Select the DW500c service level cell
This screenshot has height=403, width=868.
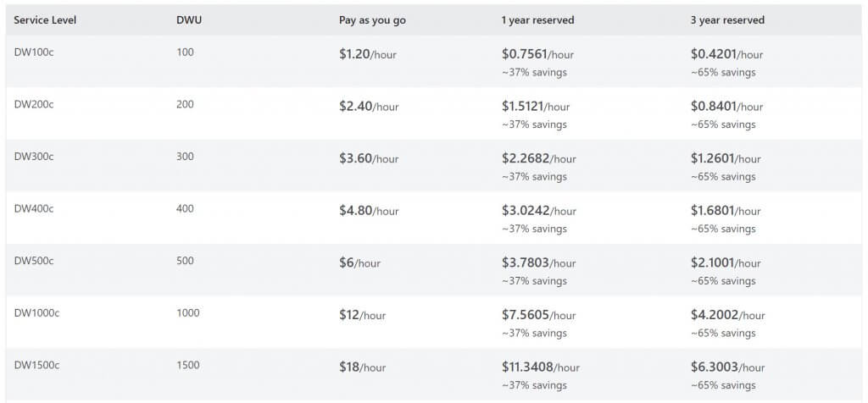(34, 261)
